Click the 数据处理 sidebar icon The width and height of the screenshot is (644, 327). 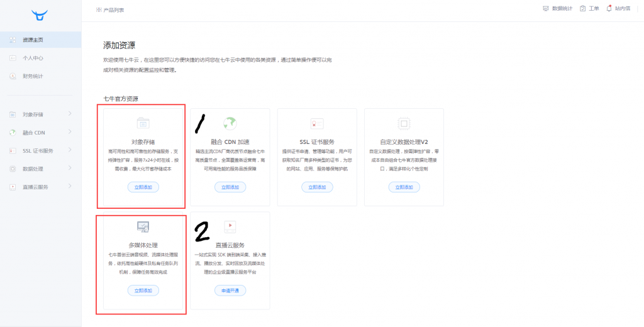(x=13, y=169)
